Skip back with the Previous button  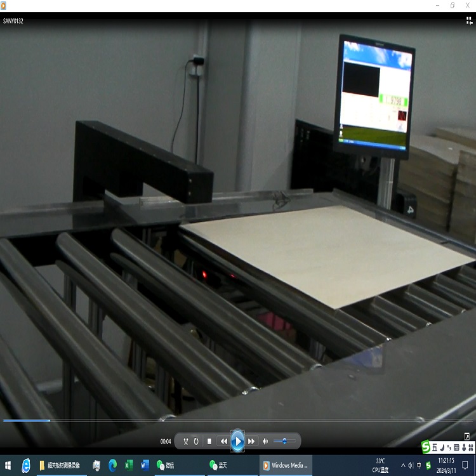[223, 441]
